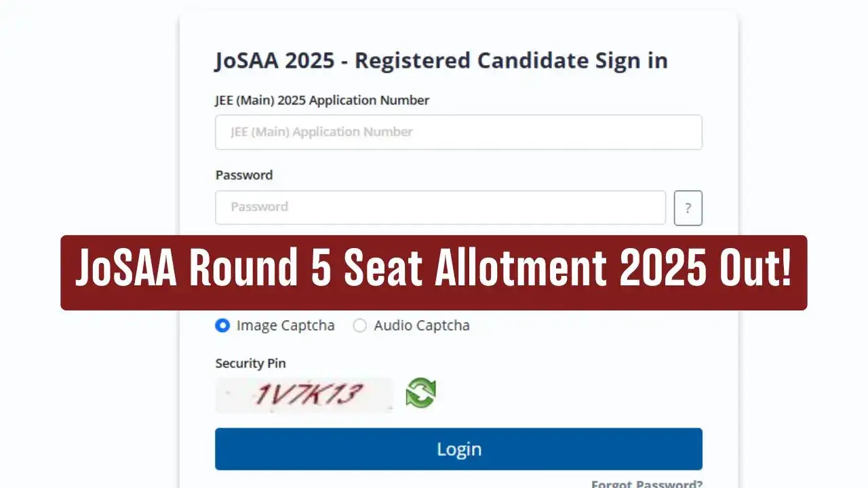Click the red Seat Allotment banner

click(434, 272)
